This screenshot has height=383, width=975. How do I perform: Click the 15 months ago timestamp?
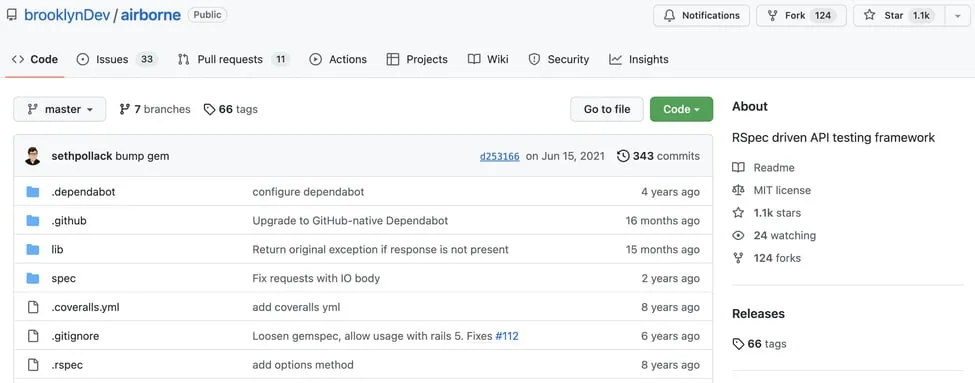662,249
